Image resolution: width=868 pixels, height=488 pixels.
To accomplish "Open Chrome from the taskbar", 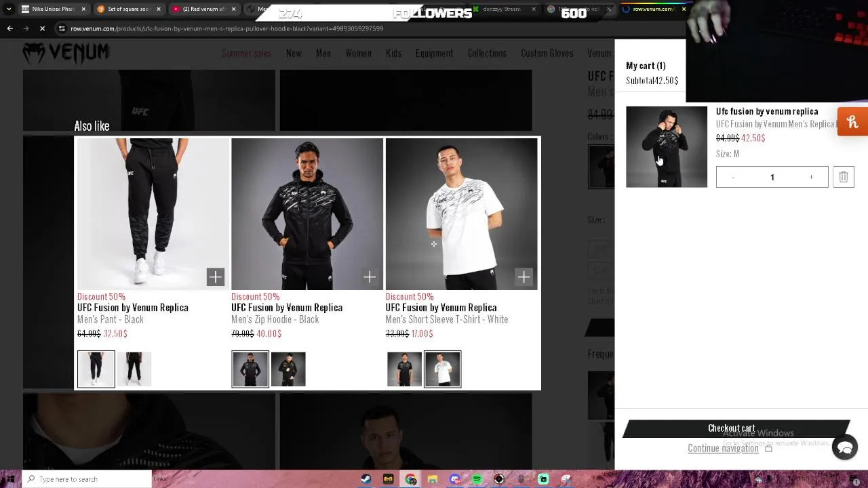I will (x=411, y=479).
